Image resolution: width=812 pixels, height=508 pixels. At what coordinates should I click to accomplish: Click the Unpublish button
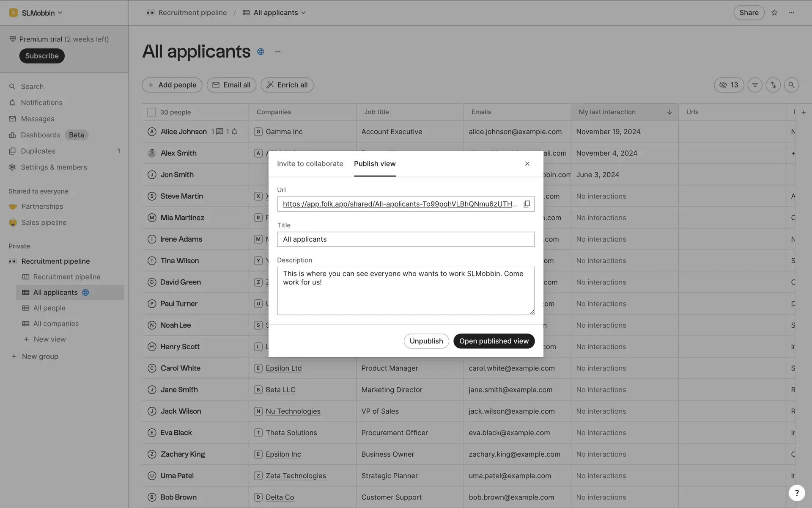(426, 341)
